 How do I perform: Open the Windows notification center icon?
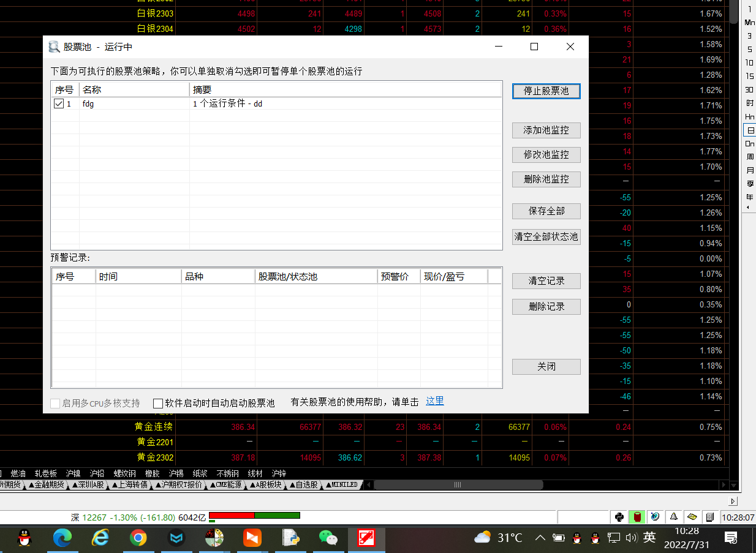(731, 538)
